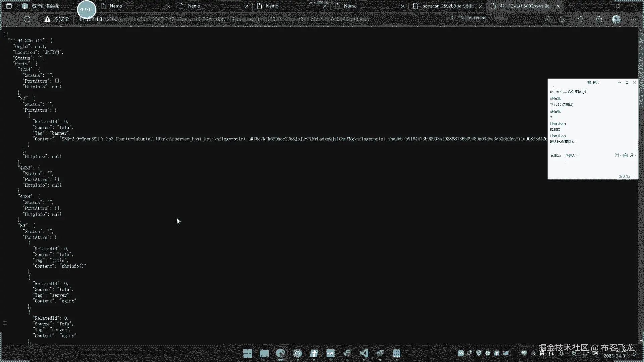Reload the page with refresh icon

click(27, 19)
